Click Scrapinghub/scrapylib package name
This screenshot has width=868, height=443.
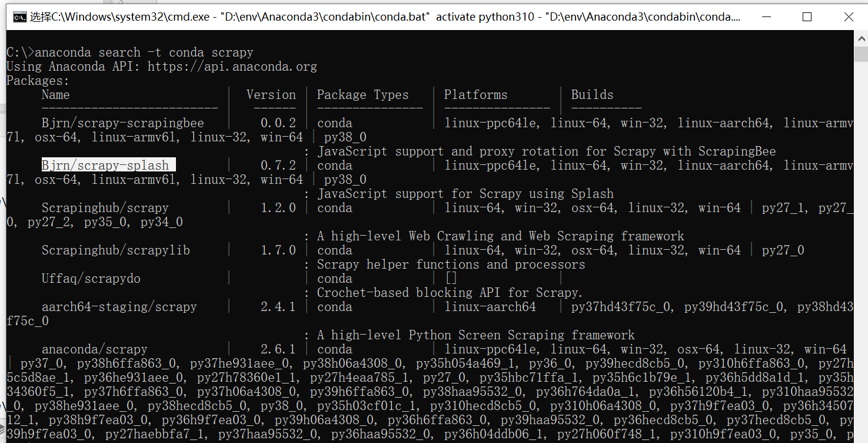(115, 250)
